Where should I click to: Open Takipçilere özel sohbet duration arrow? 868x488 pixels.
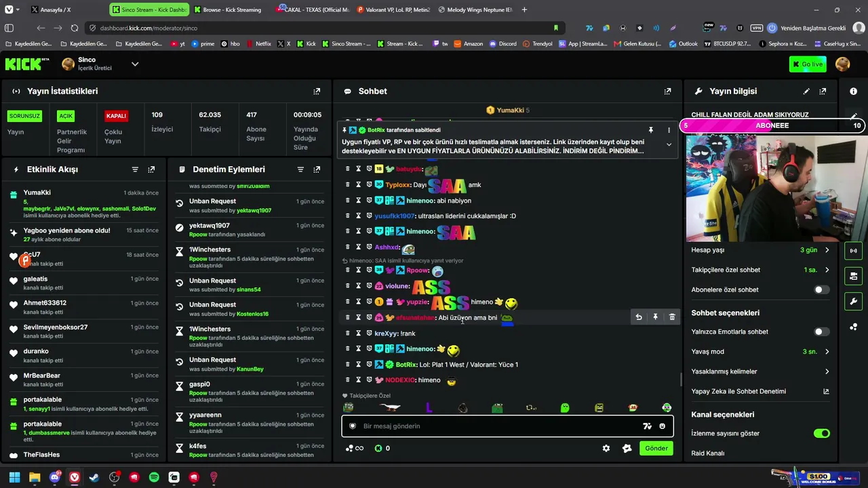click(827, 270)
